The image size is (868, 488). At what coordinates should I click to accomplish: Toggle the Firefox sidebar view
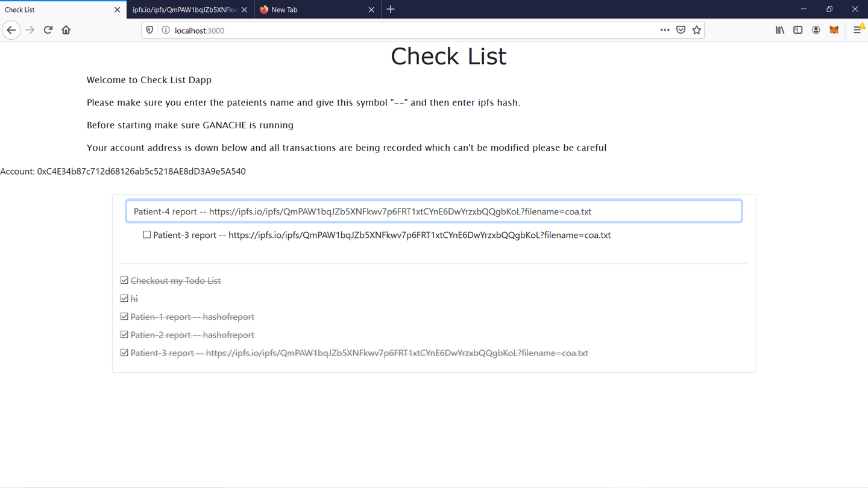[x=798, y=30]
